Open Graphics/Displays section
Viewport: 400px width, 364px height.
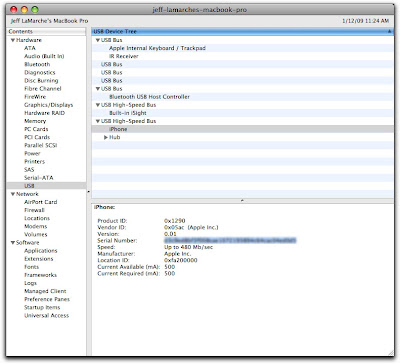click(x=48, y=105)
